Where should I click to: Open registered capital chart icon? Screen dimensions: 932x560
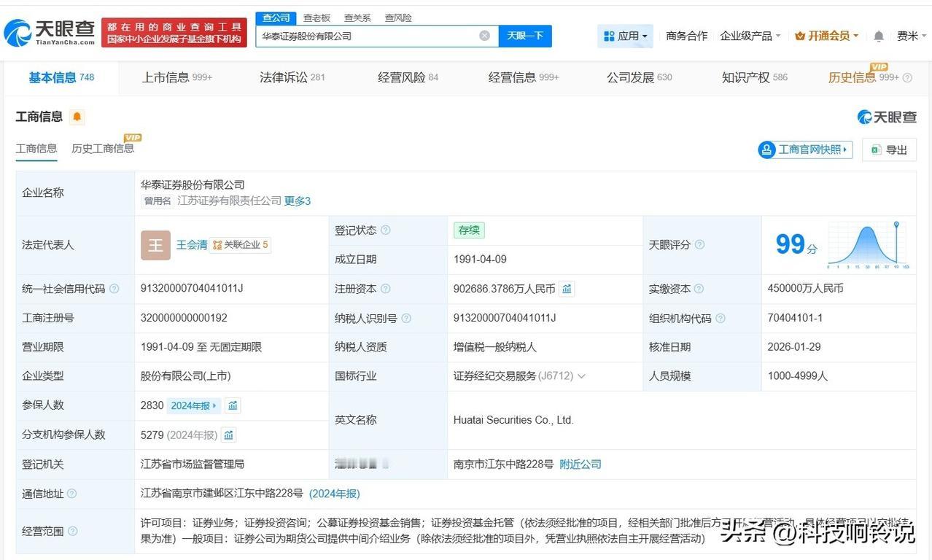coord(567,289)
